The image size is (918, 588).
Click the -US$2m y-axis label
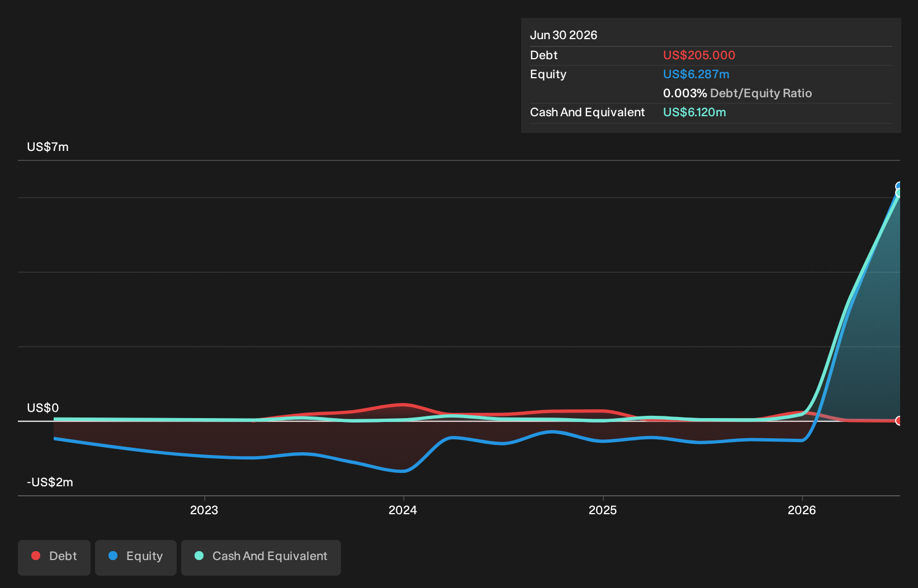point(50,482)
